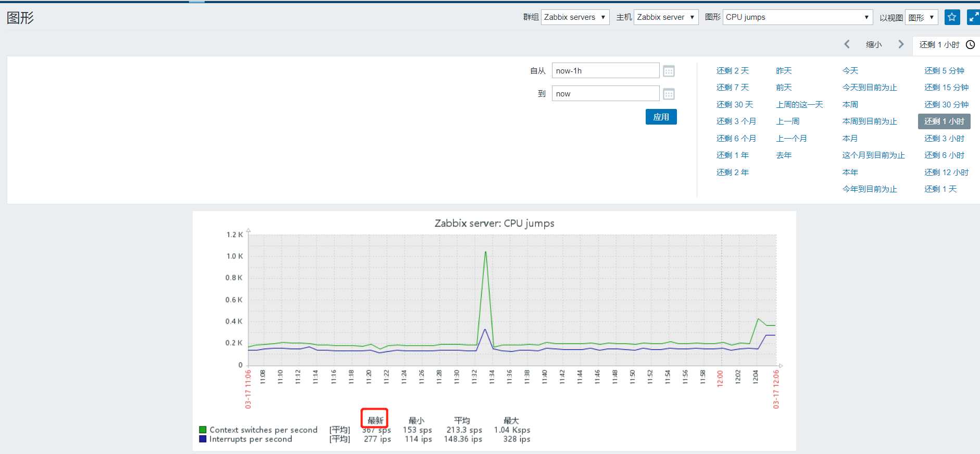Select 还剩 15 分钟 time range
The height and width of the screenshot is (454, 980).
(x=947, y=88)
